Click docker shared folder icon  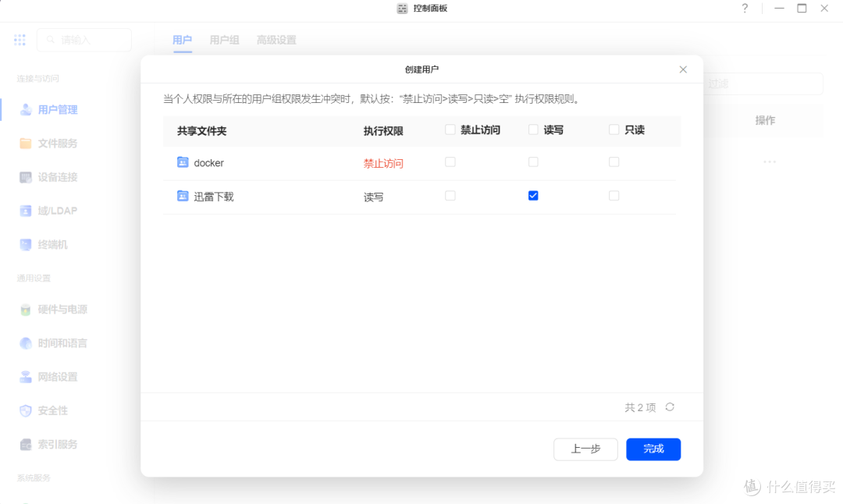[183, 162]
